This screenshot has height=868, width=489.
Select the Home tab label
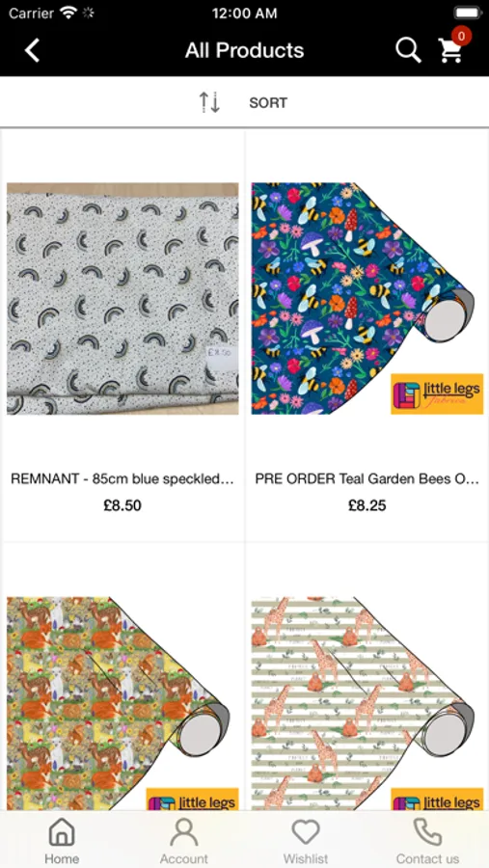[62, 858]
